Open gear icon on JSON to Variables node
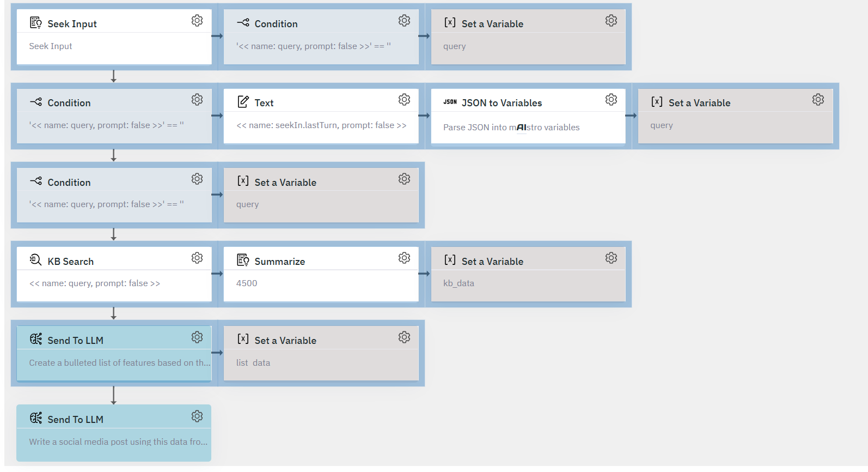The height and width of the screenshot is (472, 868). pos(611,100)
